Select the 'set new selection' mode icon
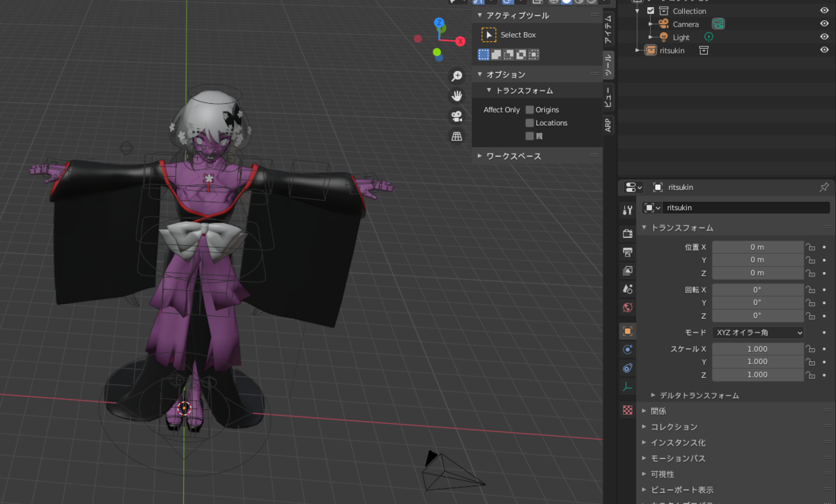This screenshot has height=504, width=836. pyautogui.click(x=483, y=54)
